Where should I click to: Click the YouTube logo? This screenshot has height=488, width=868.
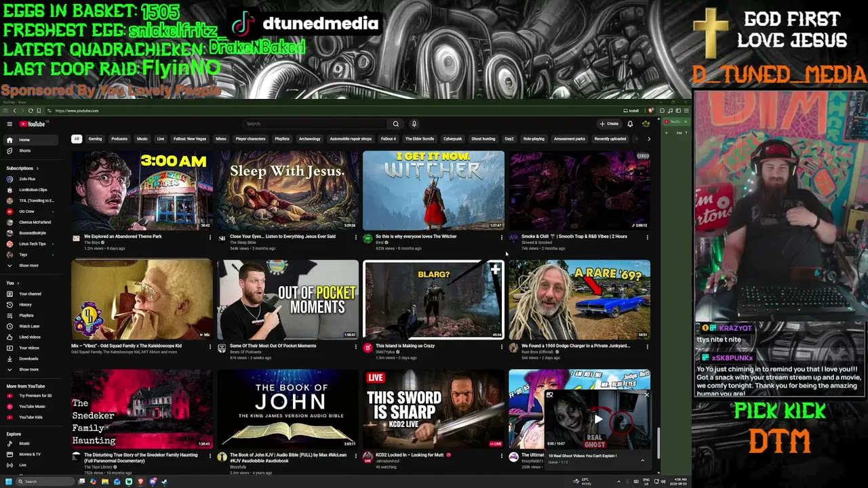tap(33, 124)
